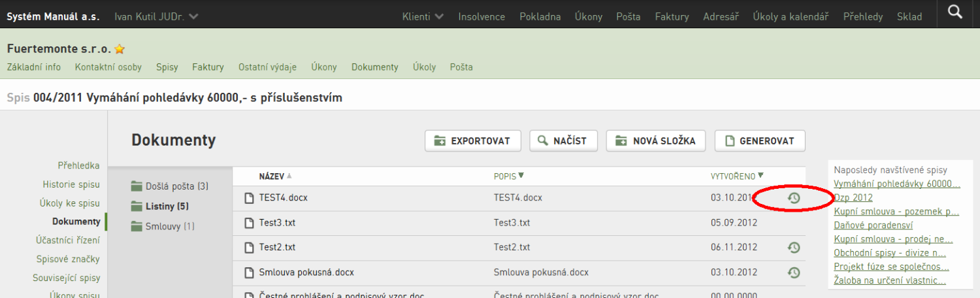Select the Smlouvy folder
The image size is (980, 298).
tap(163, 227)
